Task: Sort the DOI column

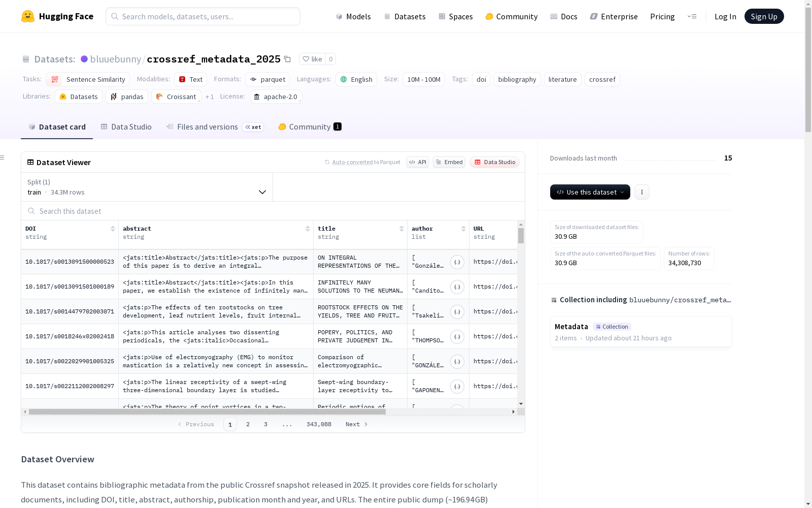Action: [x=113, y=229]
